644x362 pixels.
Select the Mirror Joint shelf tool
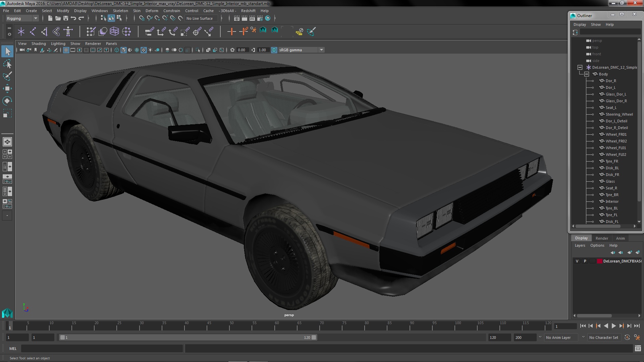click(x=45, y=32)
